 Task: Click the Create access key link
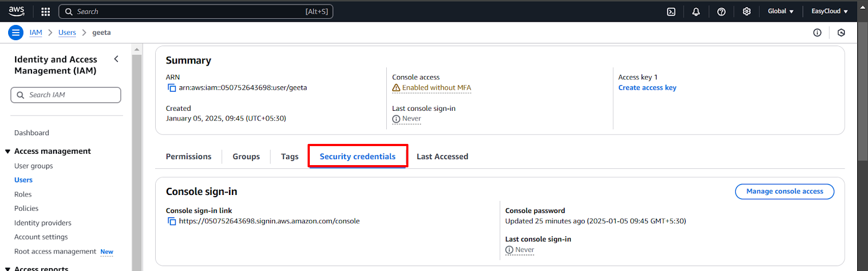click(x=647, y=87)
